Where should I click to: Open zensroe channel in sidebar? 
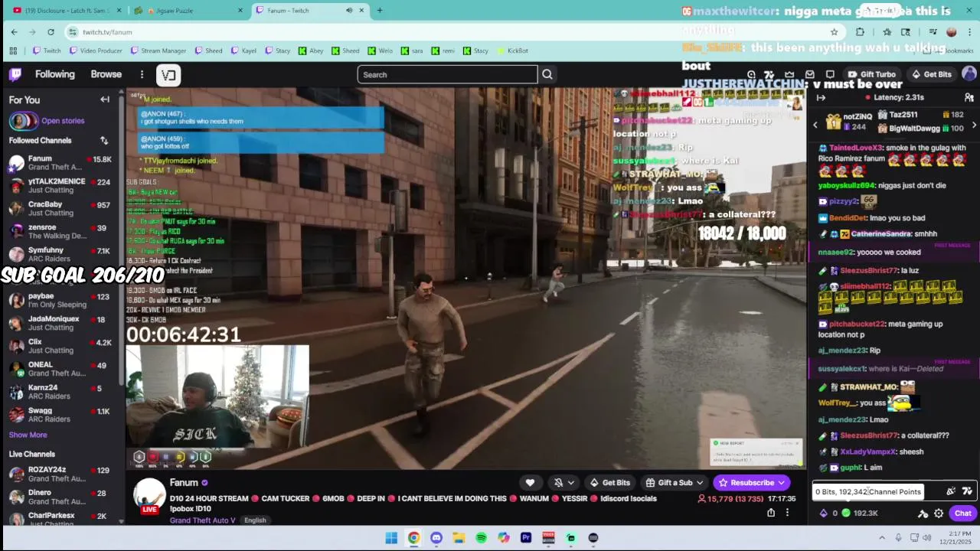point(60,231)
